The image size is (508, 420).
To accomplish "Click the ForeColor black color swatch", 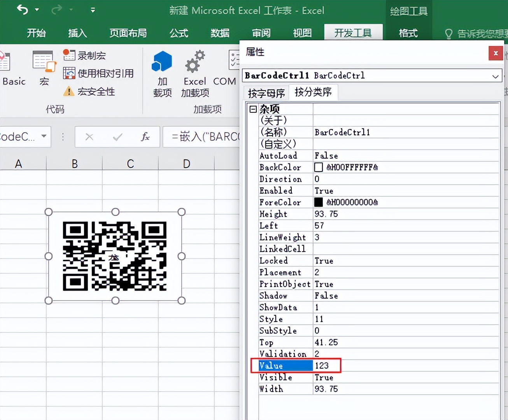I will (x=319, y=202).
